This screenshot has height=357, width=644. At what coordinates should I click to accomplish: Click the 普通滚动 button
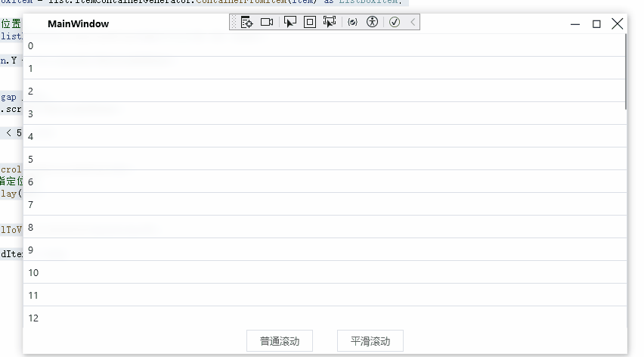click(280, 341)
